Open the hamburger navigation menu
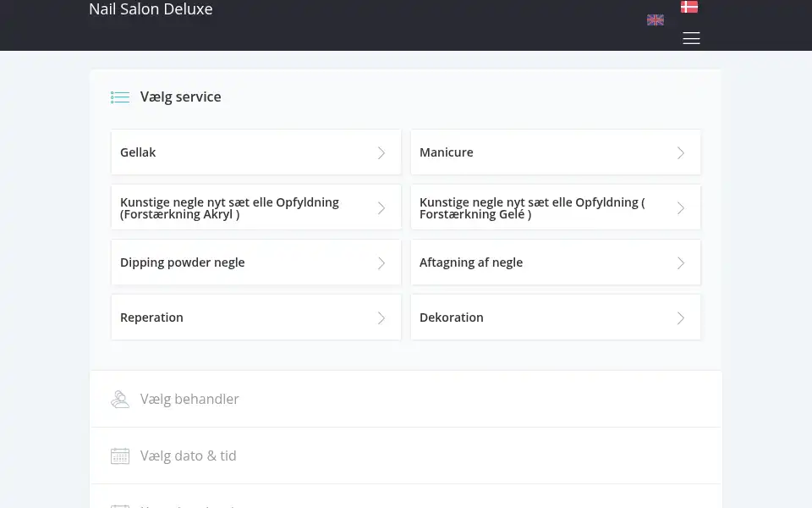The width and height of the screenshot is (812, 508). [691, 38]
